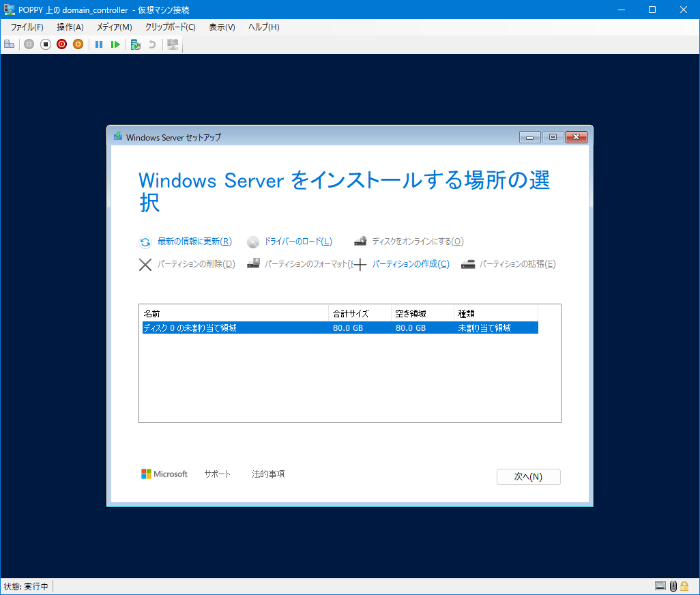The image size is (700, 595).
Task: Click the keyboard status bar icon
Action: [660, 586]
